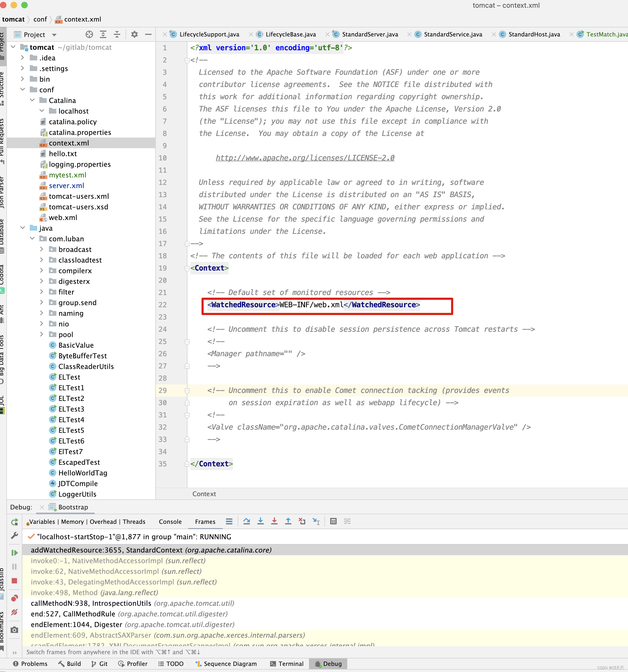Open the TODO tool window
Screen dimensions: 628x672
point(171,663)
